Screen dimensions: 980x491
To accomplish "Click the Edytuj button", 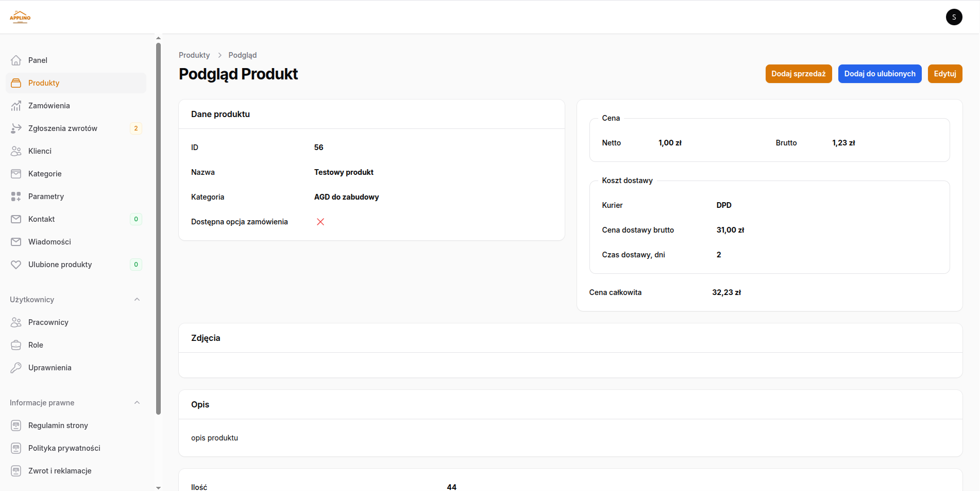I will (x=944, y=74).
